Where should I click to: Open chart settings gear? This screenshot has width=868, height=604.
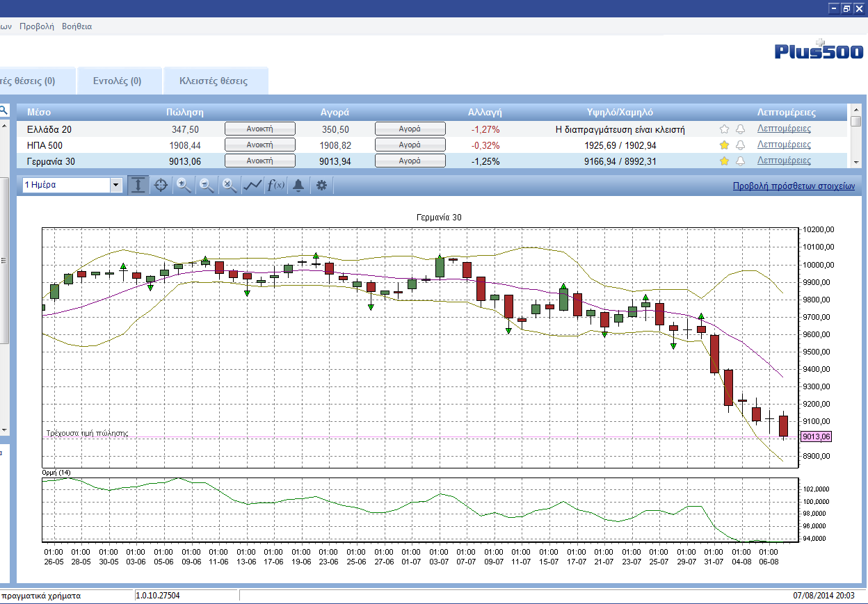tap(321, 186)
